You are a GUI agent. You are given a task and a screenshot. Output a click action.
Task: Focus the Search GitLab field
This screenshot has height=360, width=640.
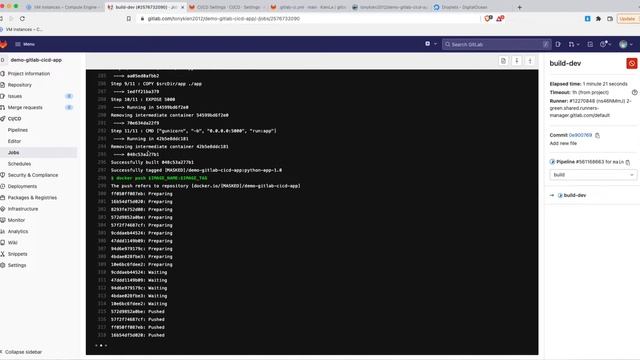(x=496, y=44)
